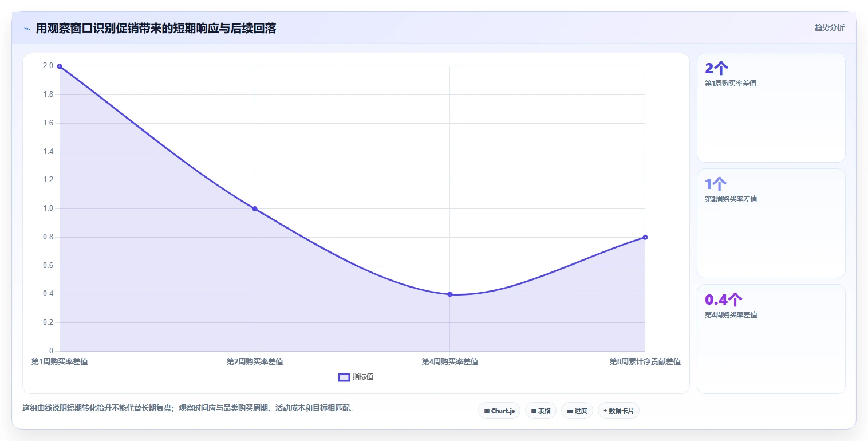Click the trend icon beside the header title

(27, 29)
